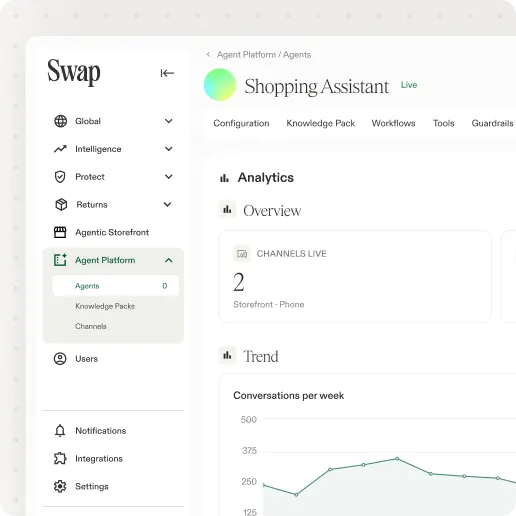
Task: Click the Users profile icon
Action: click(x=60, y=359)
